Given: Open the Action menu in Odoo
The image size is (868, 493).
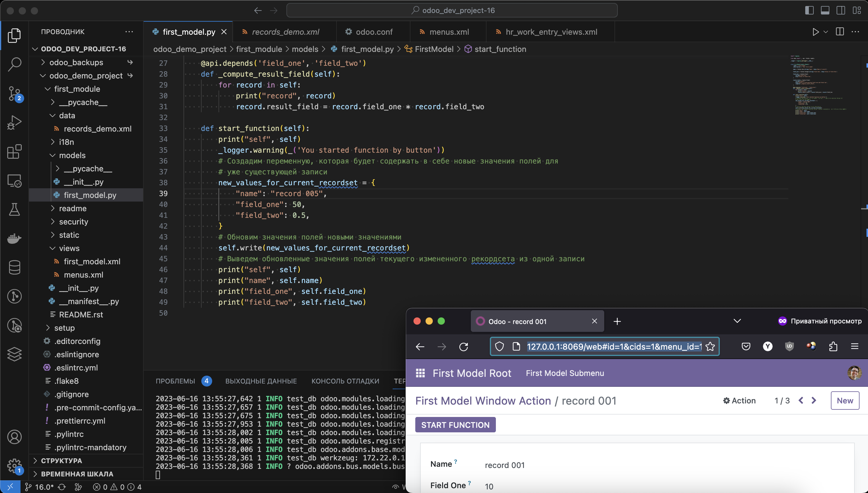Looking at the screenshot, I should point(739,401).
